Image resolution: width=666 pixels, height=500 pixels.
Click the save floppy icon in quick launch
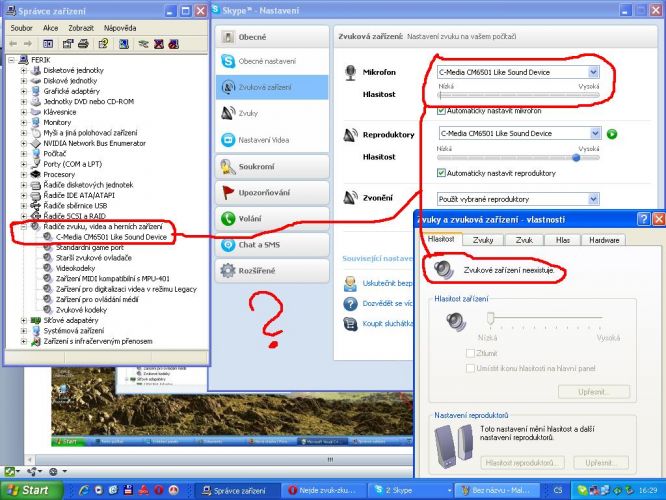coord(128,490)
